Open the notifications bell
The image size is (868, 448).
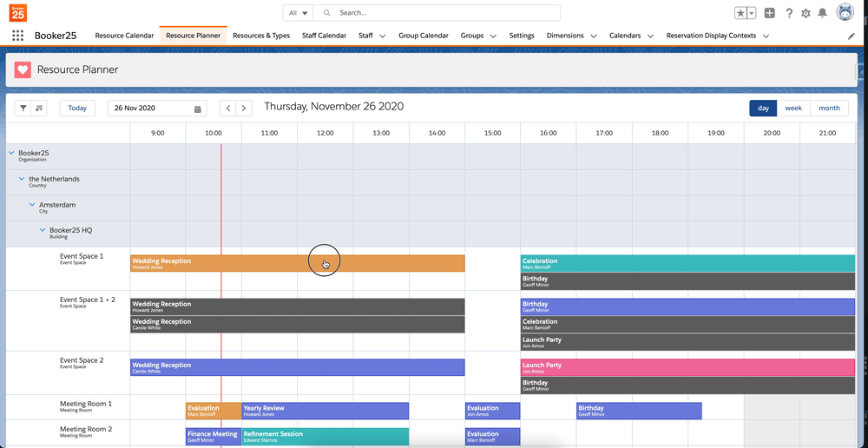pos(823,13)
